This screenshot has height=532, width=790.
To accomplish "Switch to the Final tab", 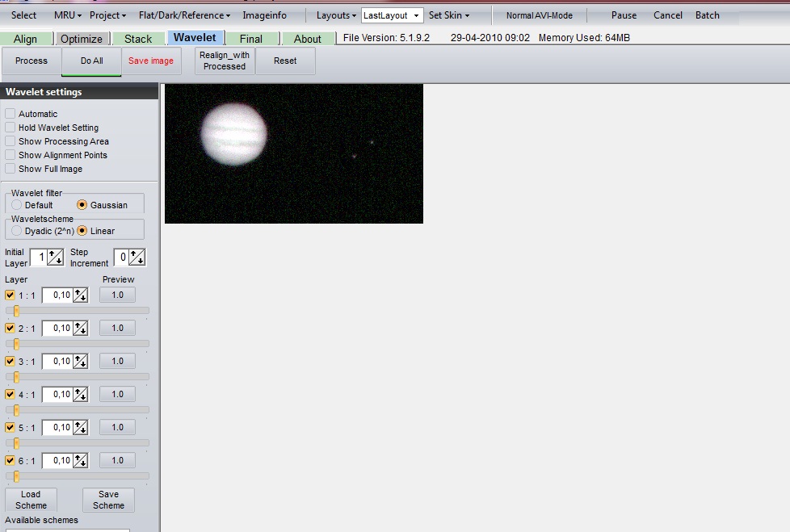I will pos(251,39).
